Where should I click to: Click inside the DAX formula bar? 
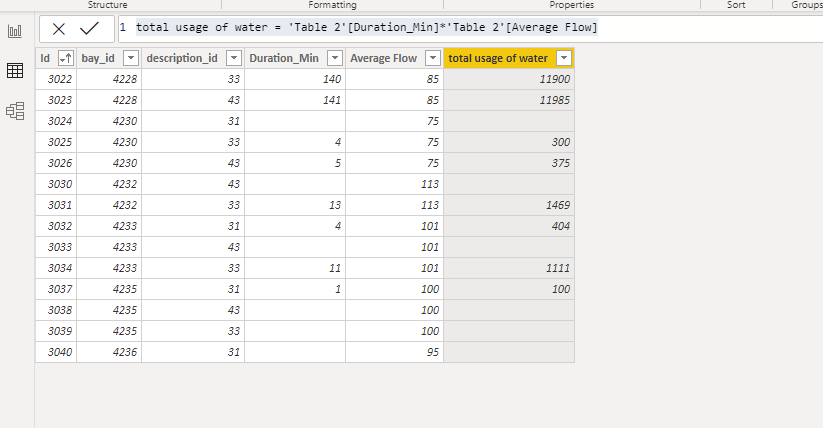pos(470,28)
